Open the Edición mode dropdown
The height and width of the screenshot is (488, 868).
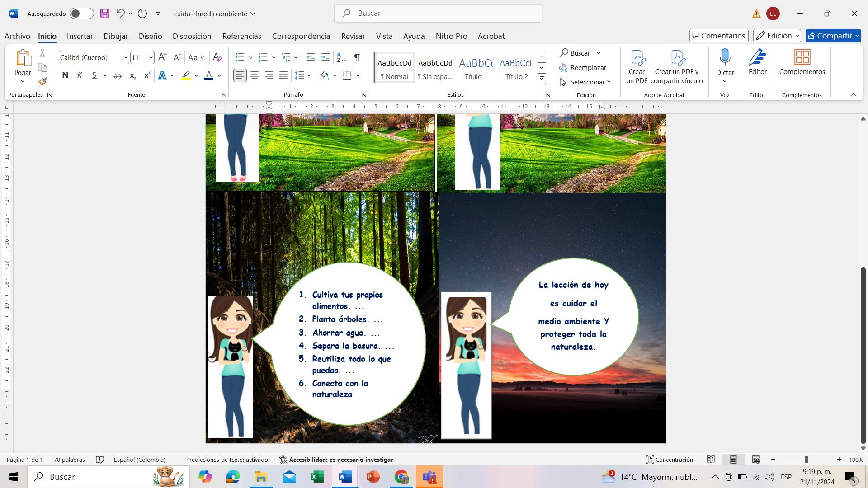coord(777,36)
